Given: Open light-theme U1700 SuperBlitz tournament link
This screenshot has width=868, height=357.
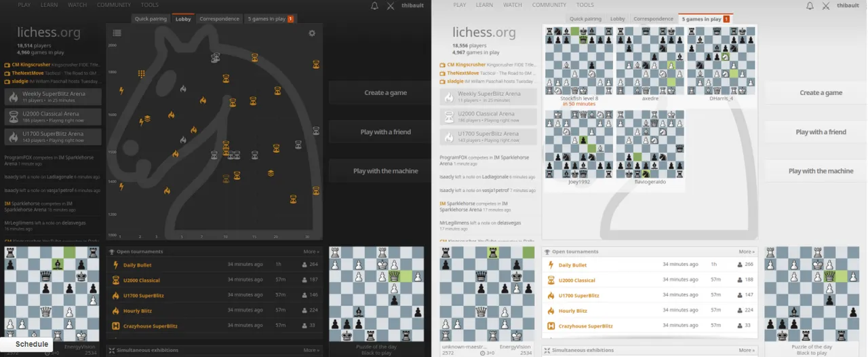Looking at the screenshot, I should 578,295.
